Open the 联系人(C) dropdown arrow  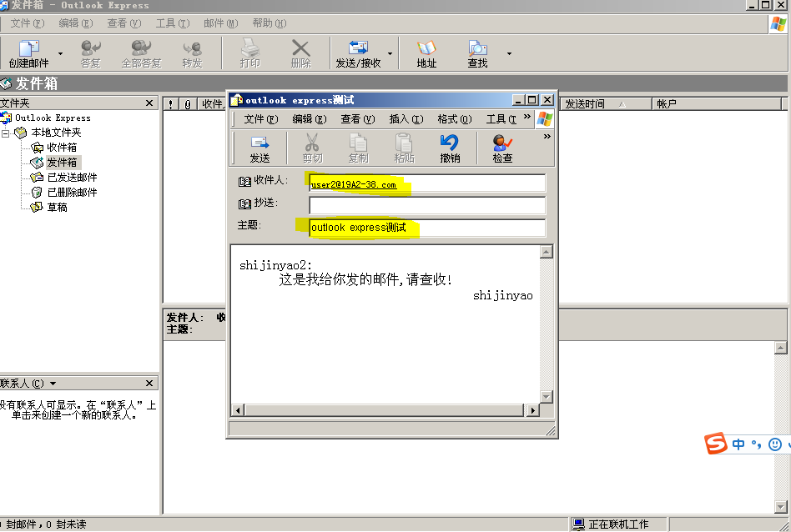tap(53, 384)
